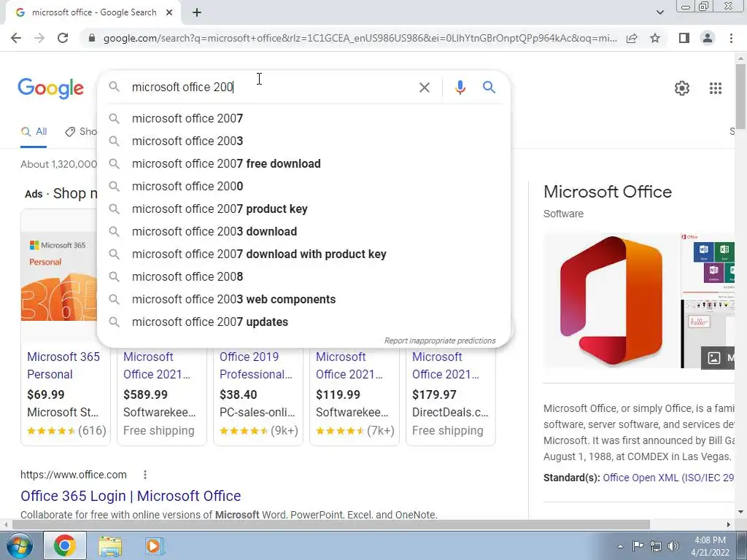747x560 pixels.
Task: Click the browser forward arrow
Action: click(x=39, y=38)
